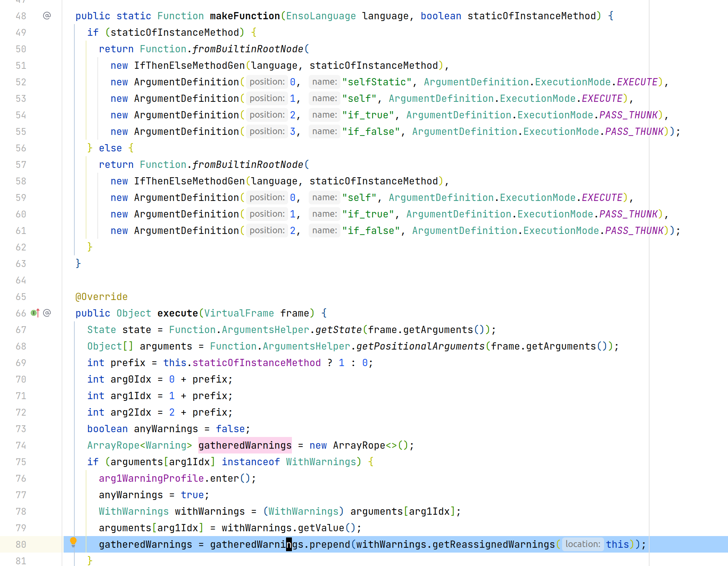
Task: Click line number 48 to select the line
Action: coord(20,15)
